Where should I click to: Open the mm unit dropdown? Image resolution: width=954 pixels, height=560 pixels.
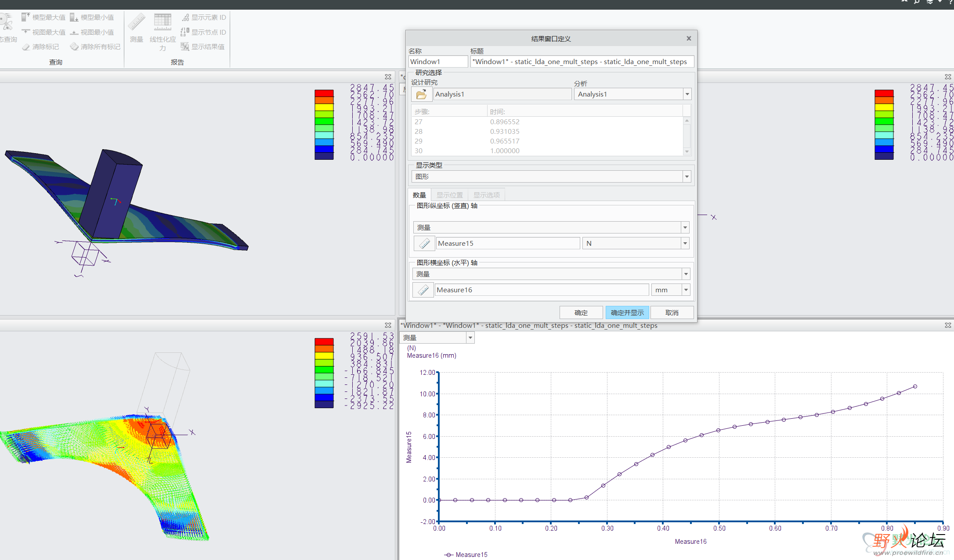[x=686, y=290]
